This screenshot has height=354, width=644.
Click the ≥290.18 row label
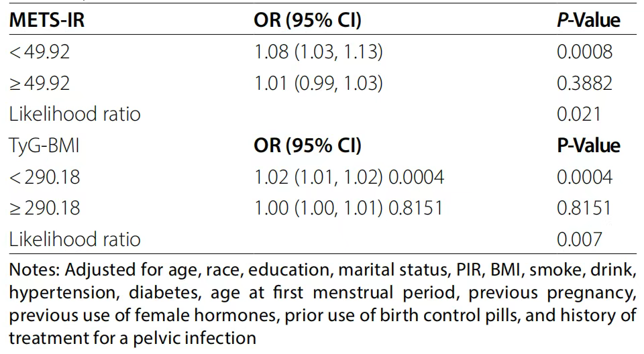click(x=44, y=208)
